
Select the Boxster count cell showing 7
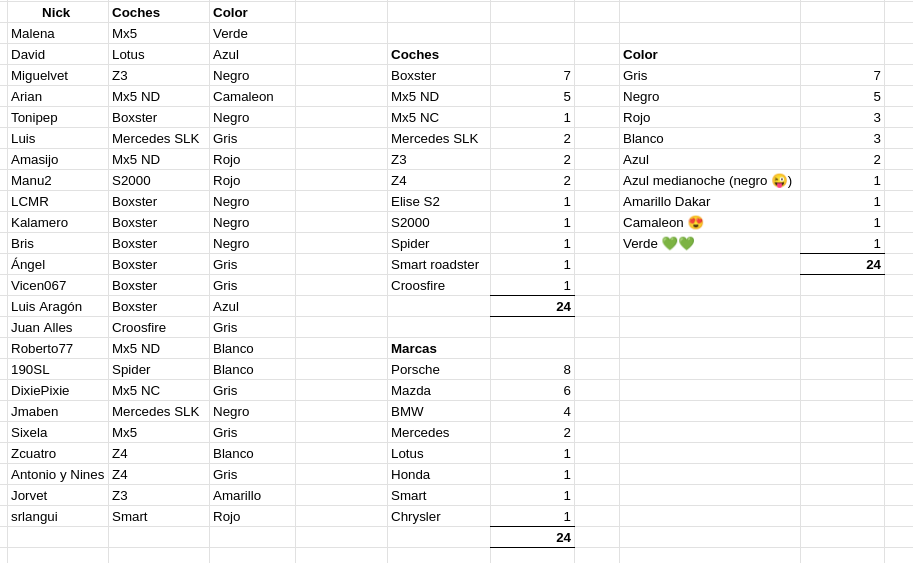coord(532,75)
